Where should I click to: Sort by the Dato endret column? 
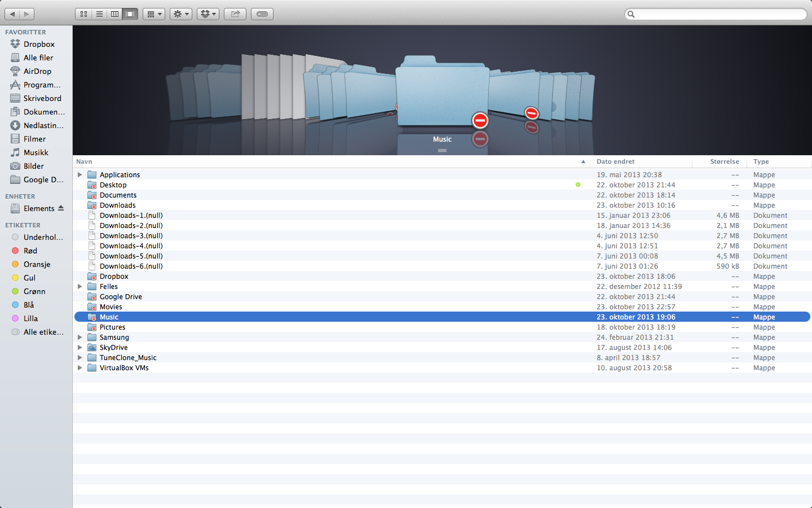[x=642, y=161]
